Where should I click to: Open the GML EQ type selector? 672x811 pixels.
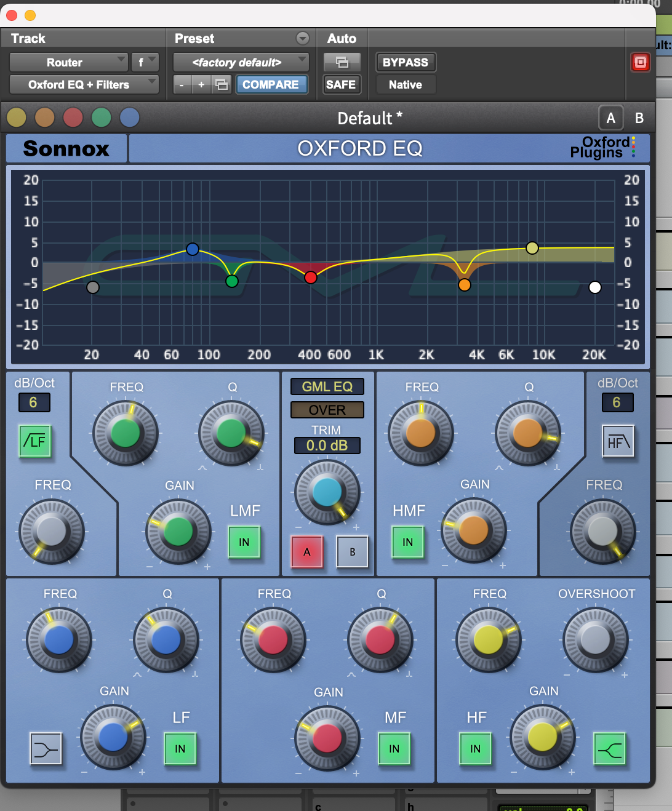pos(327,386)
